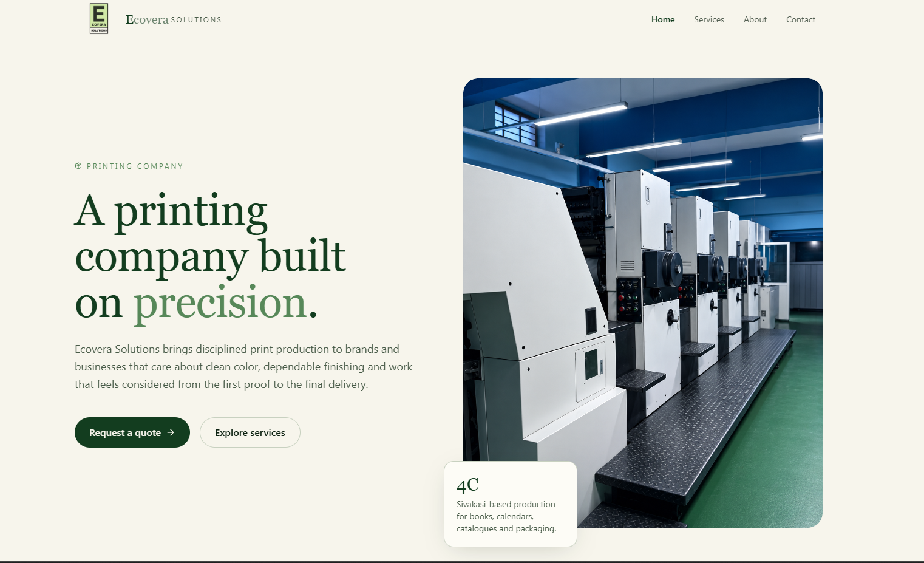
Task: Select the PRINTING COMPANY eyebrow label
Action: point(135,166)
